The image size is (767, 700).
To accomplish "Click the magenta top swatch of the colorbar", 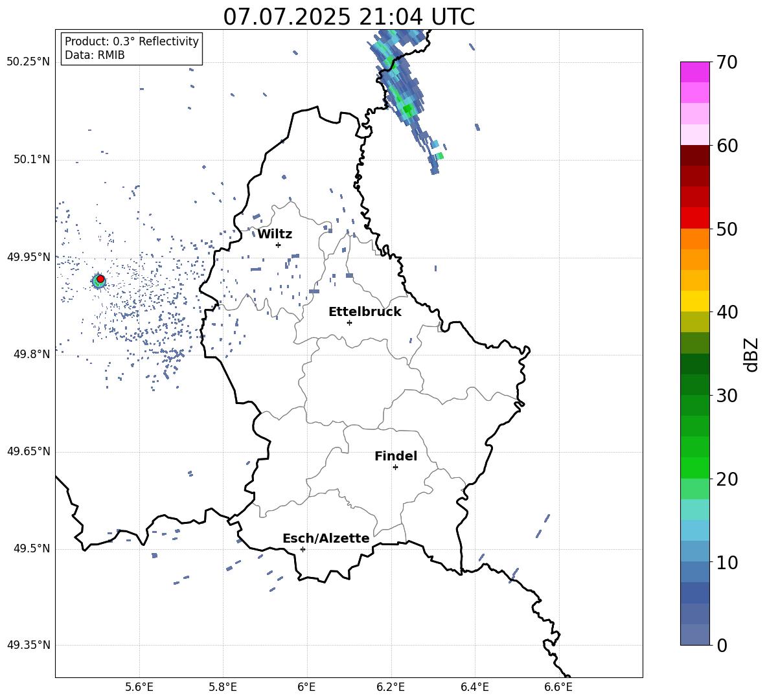I will click(x=694, y=72).
